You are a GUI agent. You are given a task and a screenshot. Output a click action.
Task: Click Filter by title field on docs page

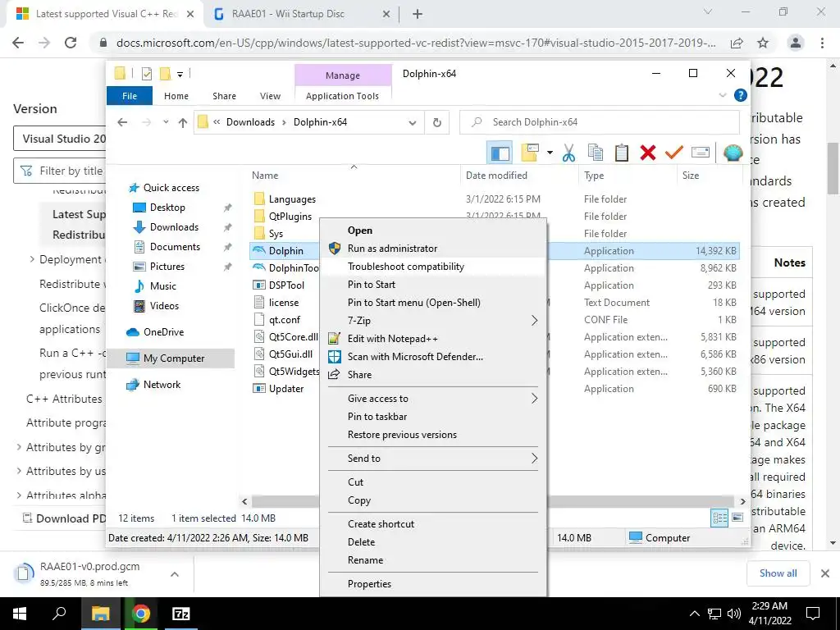pyautogui.click(x=60, y=171)
